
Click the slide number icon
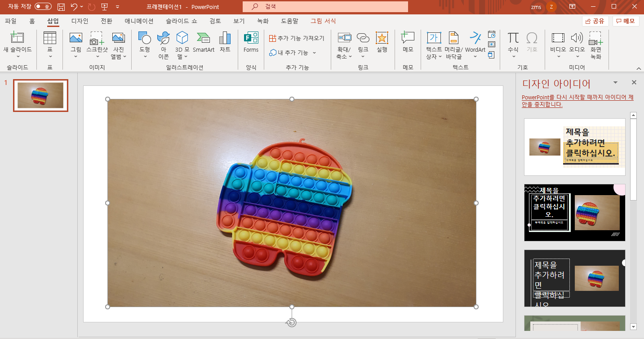coord(492,45)
